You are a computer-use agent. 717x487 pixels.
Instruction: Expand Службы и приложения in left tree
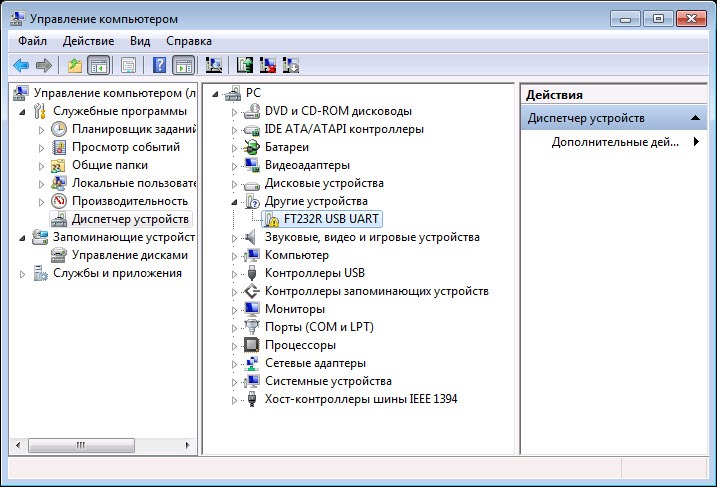[x=22, y=274]
